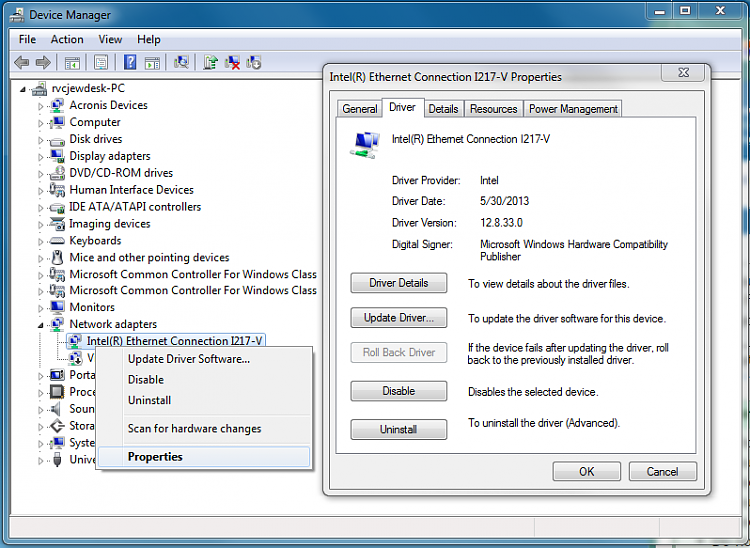
Task: Open Properties via the toolbar sheet icon
Action: click(101, 63)
